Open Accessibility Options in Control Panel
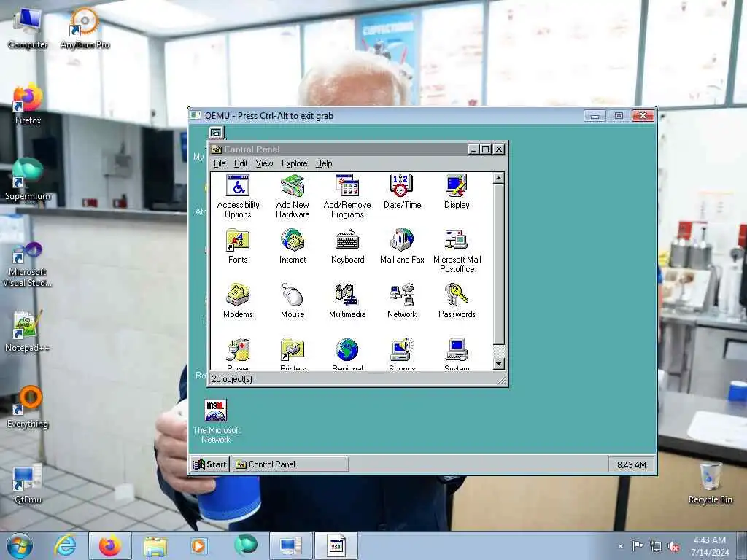747x560 pixels. (x=238, y=195)
